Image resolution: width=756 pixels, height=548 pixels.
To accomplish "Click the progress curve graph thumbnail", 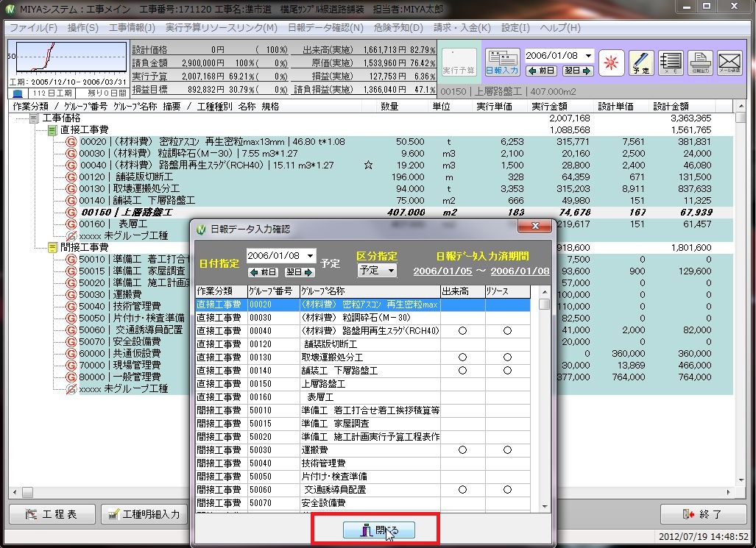I will click(x=71, y=57).
